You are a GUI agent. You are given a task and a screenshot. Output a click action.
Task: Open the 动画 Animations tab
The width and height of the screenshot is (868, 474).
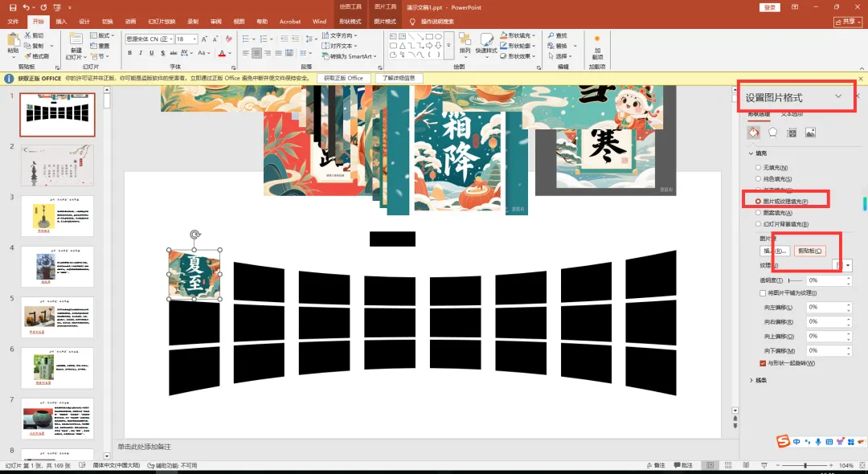[x=130, y=22]
